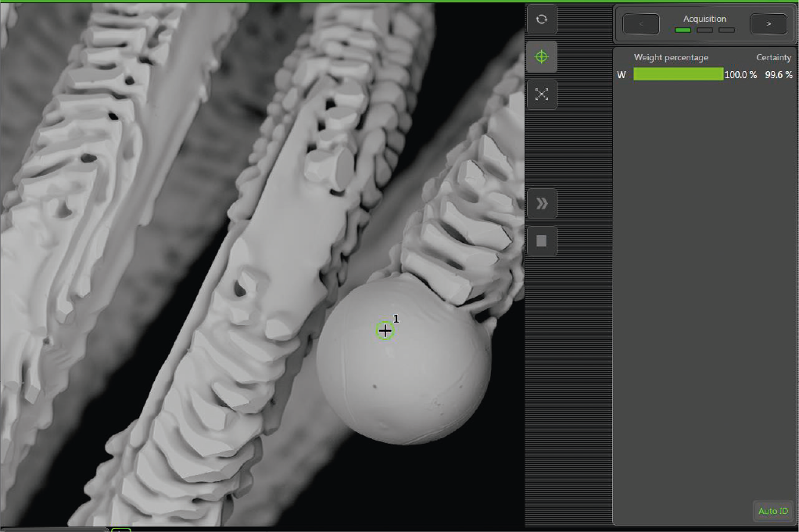This screenshot has width=799, height=532.
Task: Select the third acquisition step indicator
Action: 726,30
